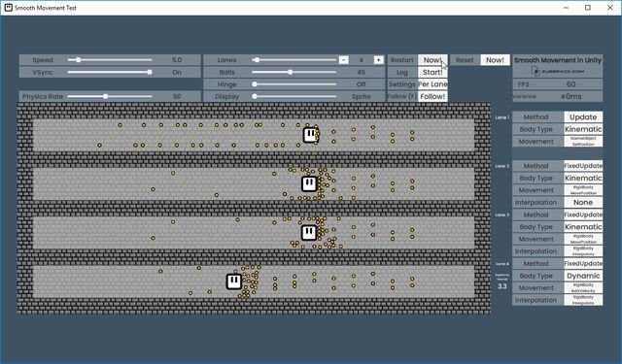The width and height of the screenshot is (622, 364).
Task: Change Lane 4 Movement value
Action: point(583,288)
